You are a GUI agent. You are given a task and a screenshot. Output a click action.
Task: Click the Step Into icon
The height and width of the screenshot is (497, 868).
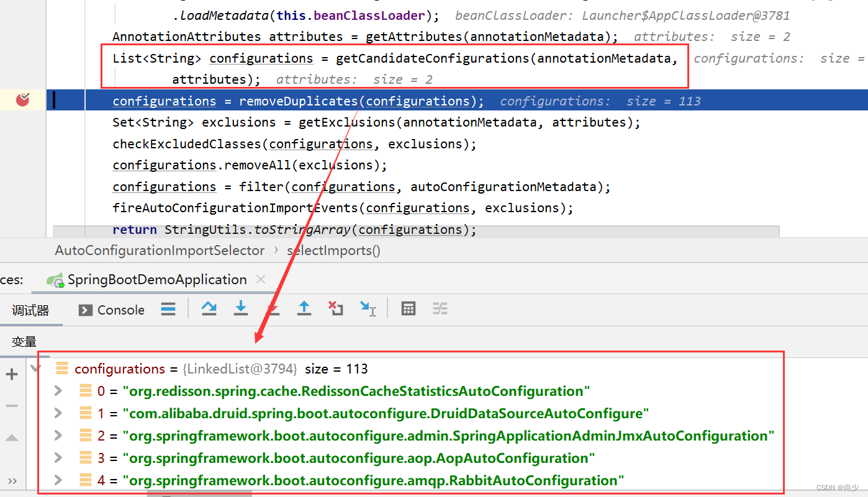(241, 308)
